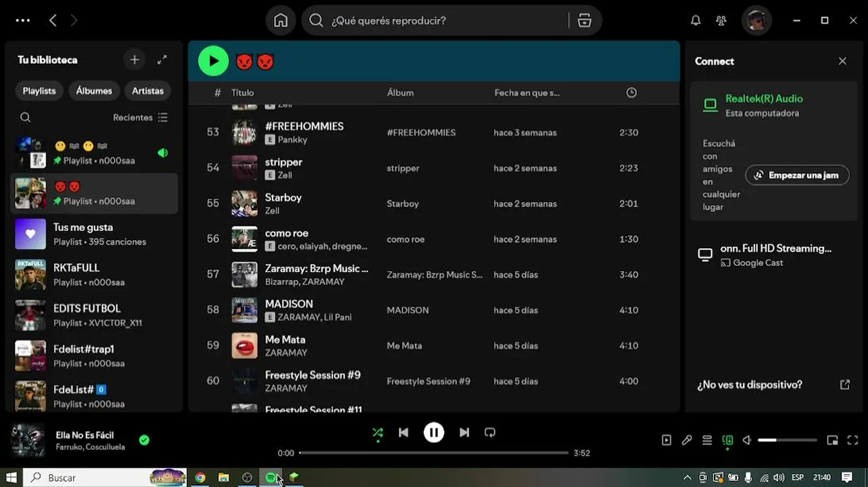Filter library by Playlists
The image size is (868, 487).
click(39, 91)
